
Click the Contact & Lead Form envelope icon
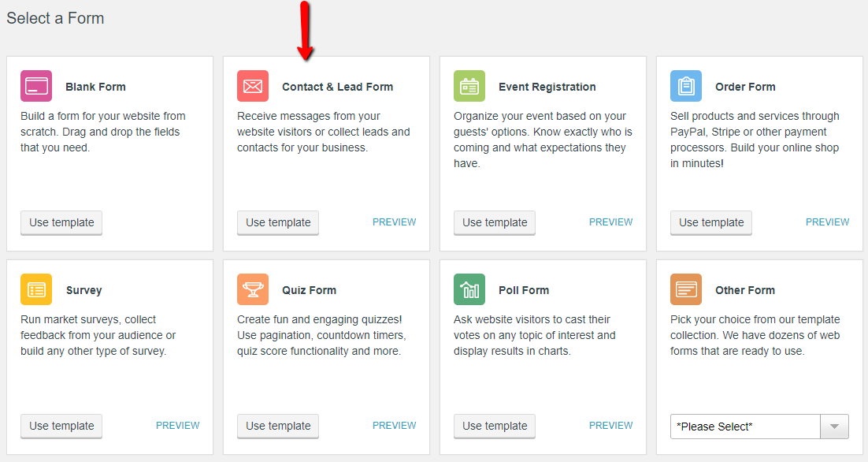click(252, 87)
